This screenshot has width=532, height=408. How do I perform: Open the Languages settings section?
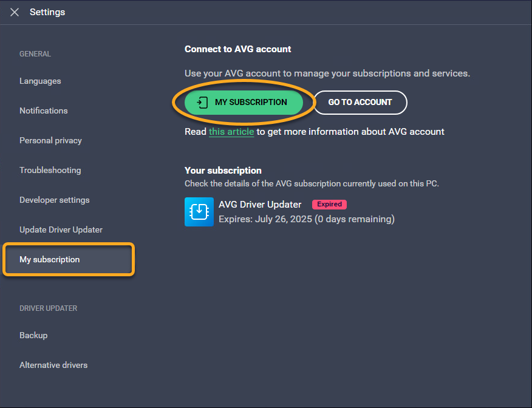tap(40, 81)
